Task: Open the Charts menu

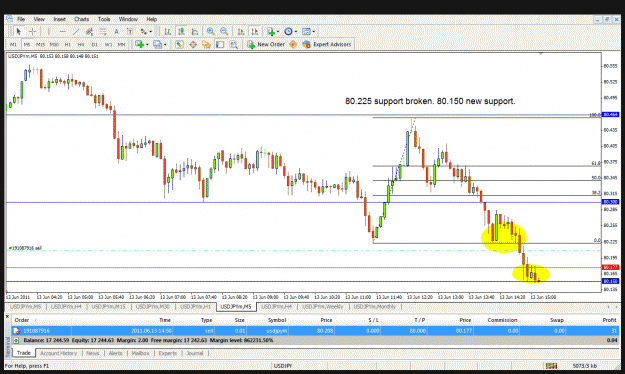Action: pyautogui.click(x=82, y=19)
